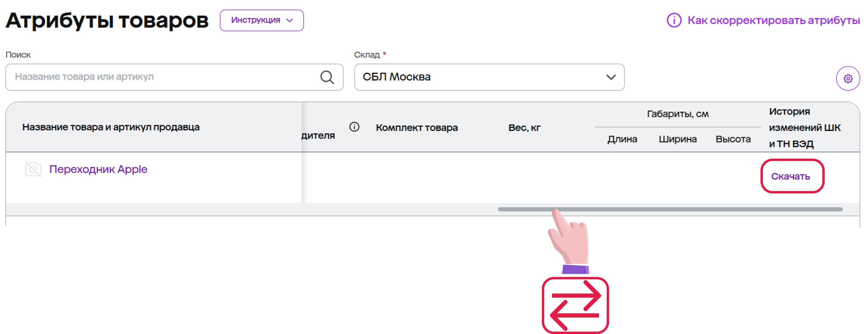Screen dimensions: 868x334
Task: Click the Высота column header
Action: click(733, 139)
